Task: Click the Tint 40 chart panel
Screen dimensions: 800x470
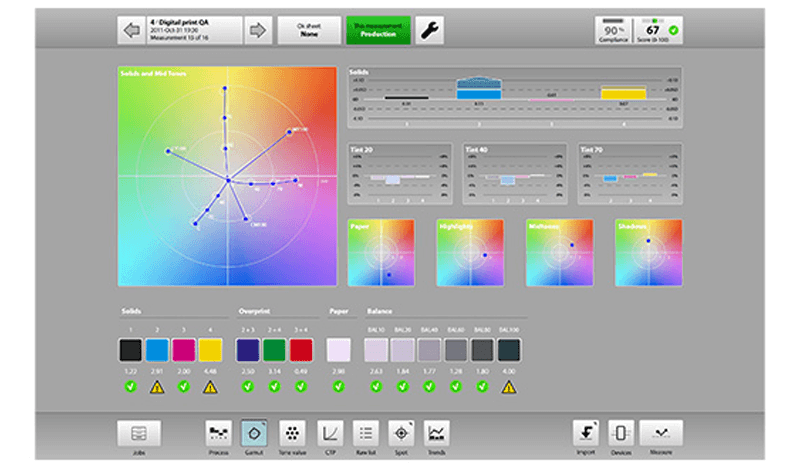Action: coord(515,174)
